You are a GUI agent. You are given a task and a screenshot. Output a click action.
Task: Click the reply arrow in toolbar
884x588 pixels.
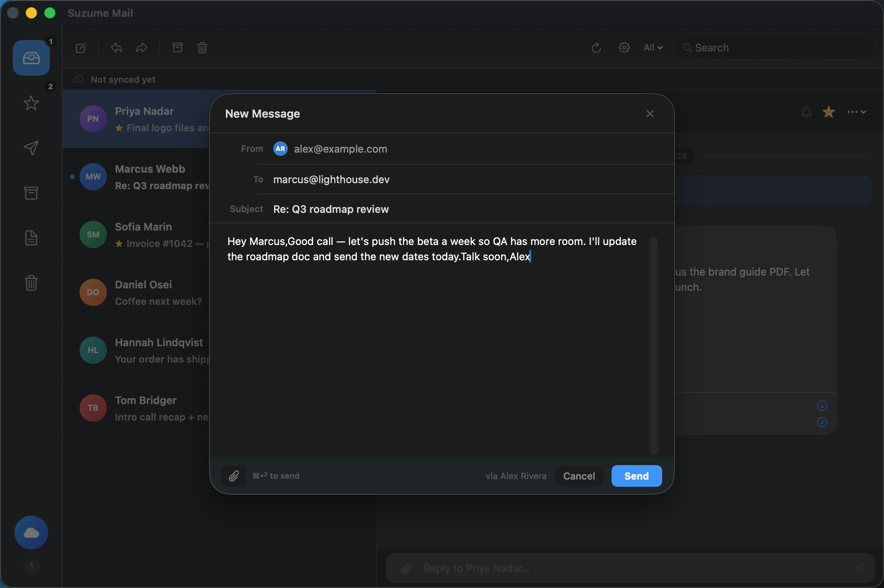pyautogui.click(x=117, y=48)
